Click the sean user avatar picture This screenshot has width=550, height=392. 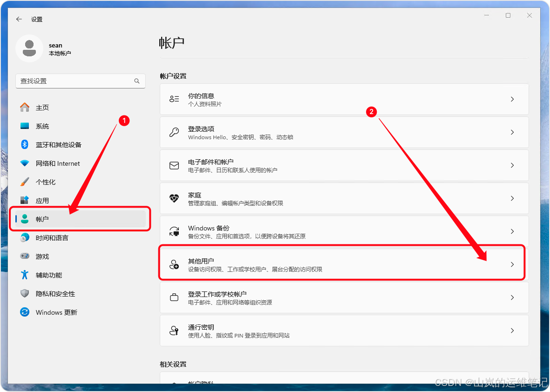coord(29,48)
